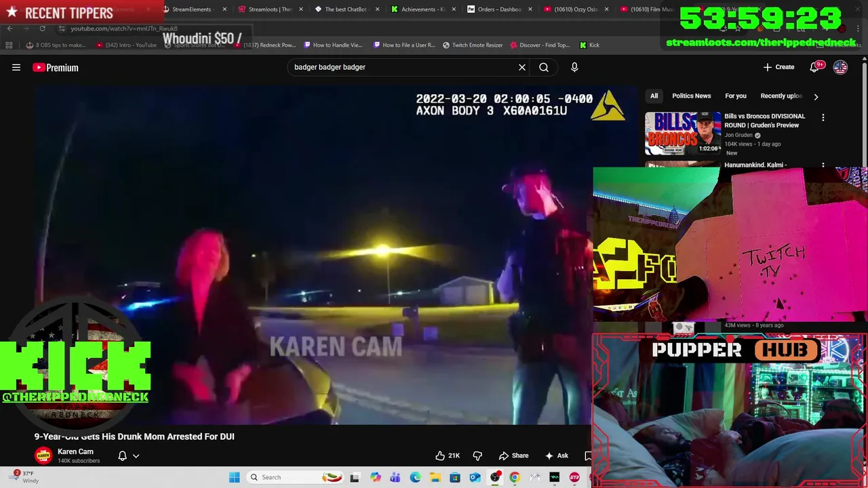Screen dimensions: 868x488
Task: Open more options for the Bills vs Broncos video
Action: (823, 117)
